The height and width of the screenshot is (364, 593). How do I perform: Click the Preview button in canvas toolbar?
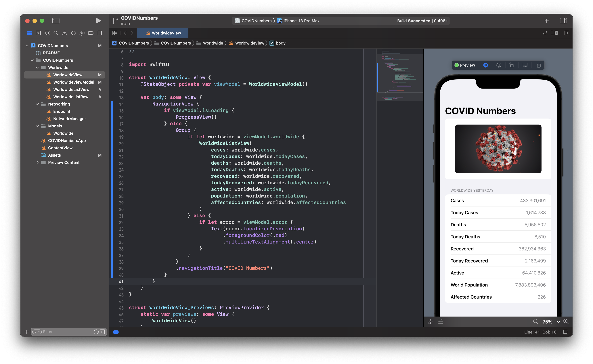tap(465, 65)
